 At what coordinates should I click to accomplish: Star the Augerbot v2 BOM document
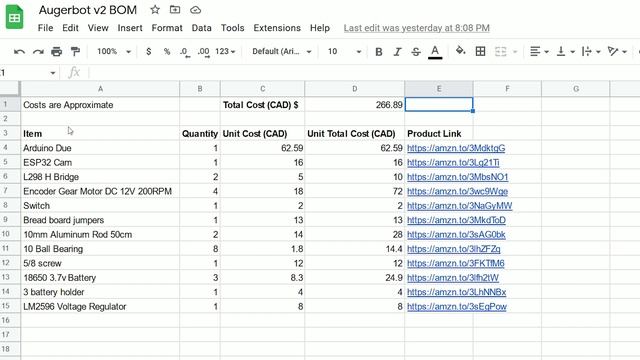coord(155,9)
